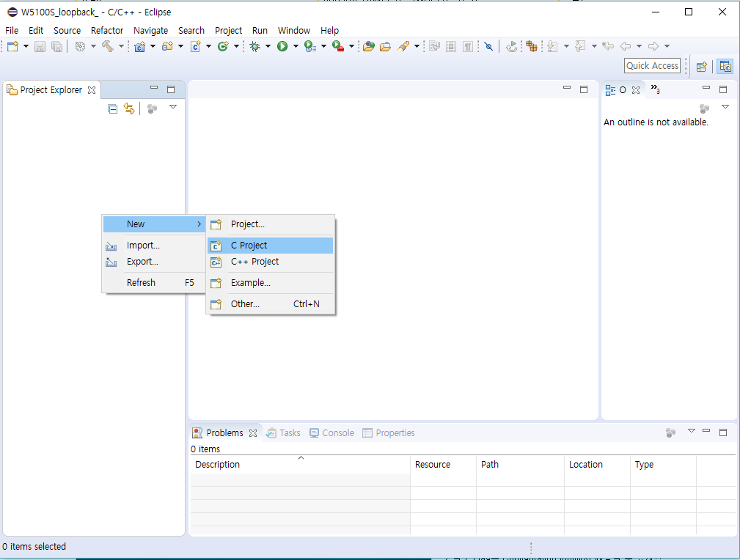Toggle Show Whitespace Characters icon

coord(468,46)
